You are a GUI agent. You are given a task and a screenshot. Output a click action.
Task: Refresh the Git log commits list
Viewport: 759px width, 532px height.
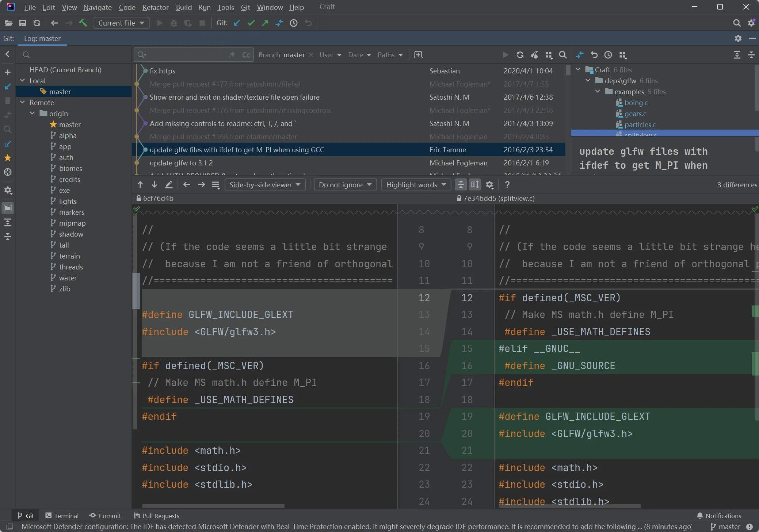(520, 55)
